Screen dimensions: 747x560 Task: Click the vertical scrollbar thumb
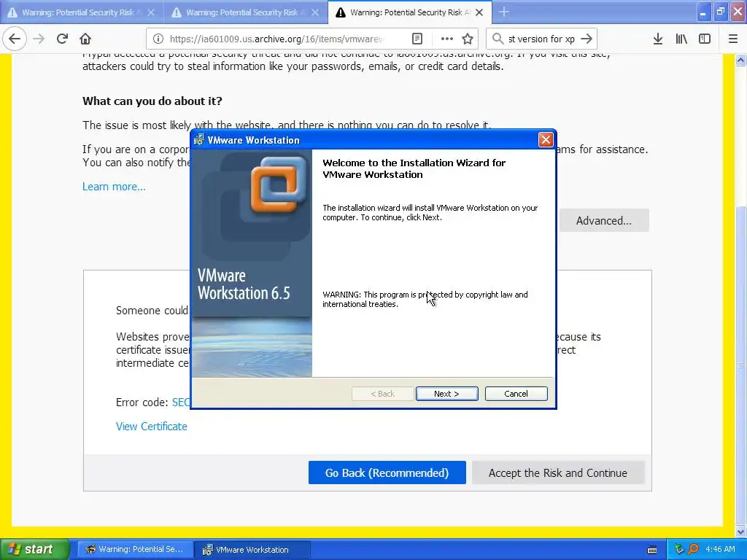tap(741, 365)
